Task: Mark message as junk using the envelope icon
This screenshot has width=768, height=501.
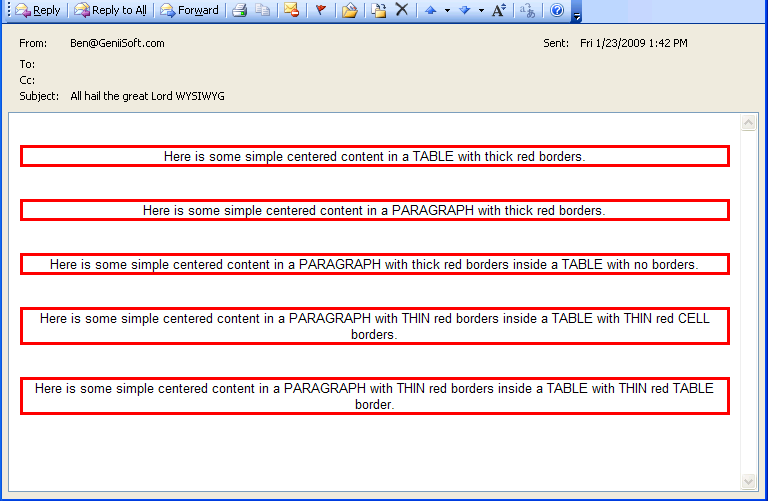Action: [x=291, y=11]
